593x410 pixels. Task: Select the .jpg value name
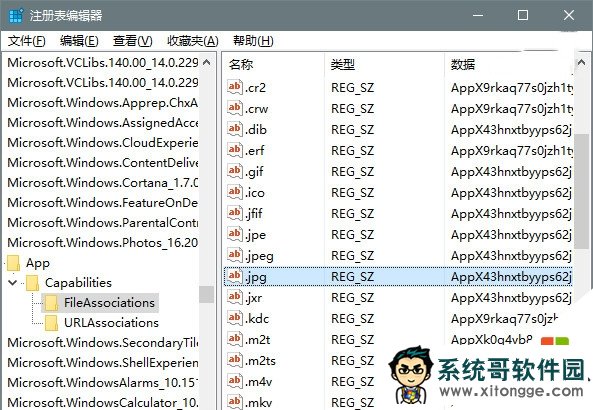(x=256, y=277)
